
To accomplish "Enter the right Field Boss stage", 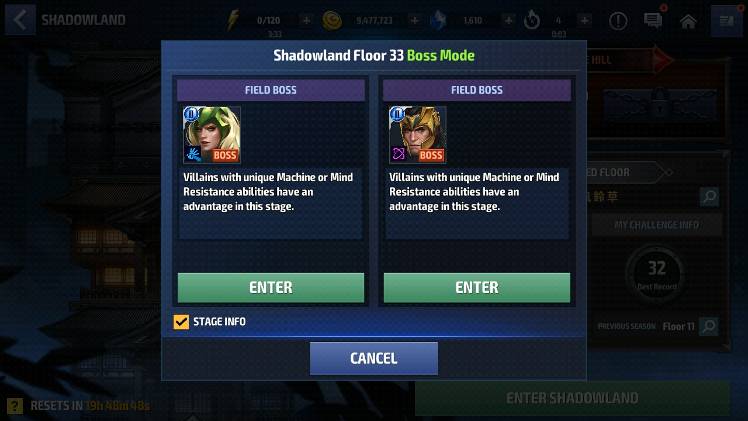I will (x=477, y=288).
